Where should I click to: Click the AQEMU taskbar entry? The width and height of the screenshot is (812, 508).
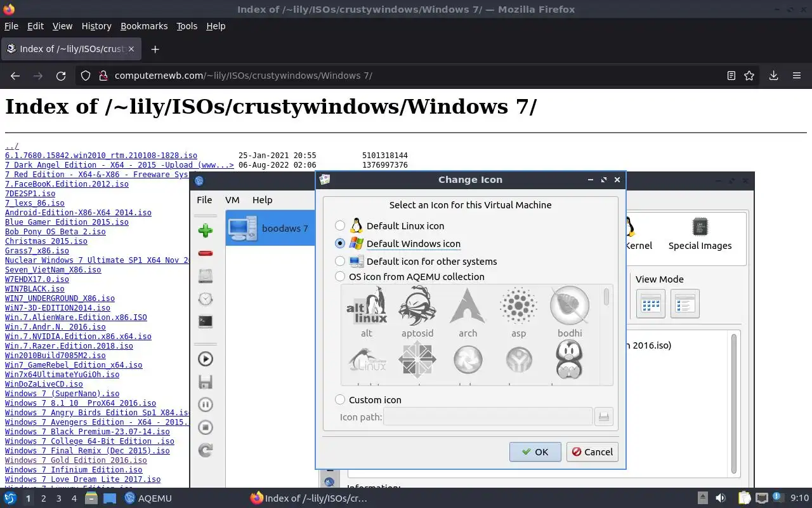(x=148, y=498)
